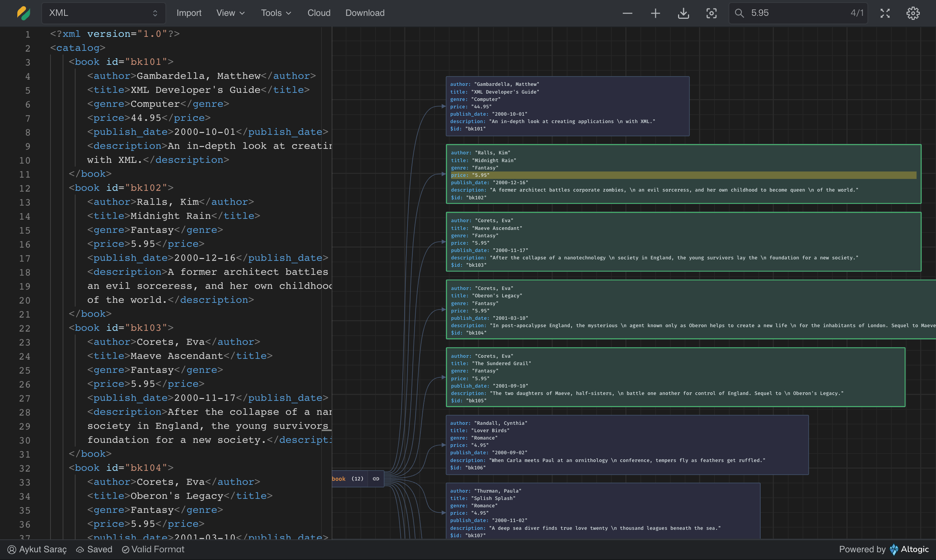Click the book id="bk103" line
936x560 pixels.
click(x=121, y=328)
